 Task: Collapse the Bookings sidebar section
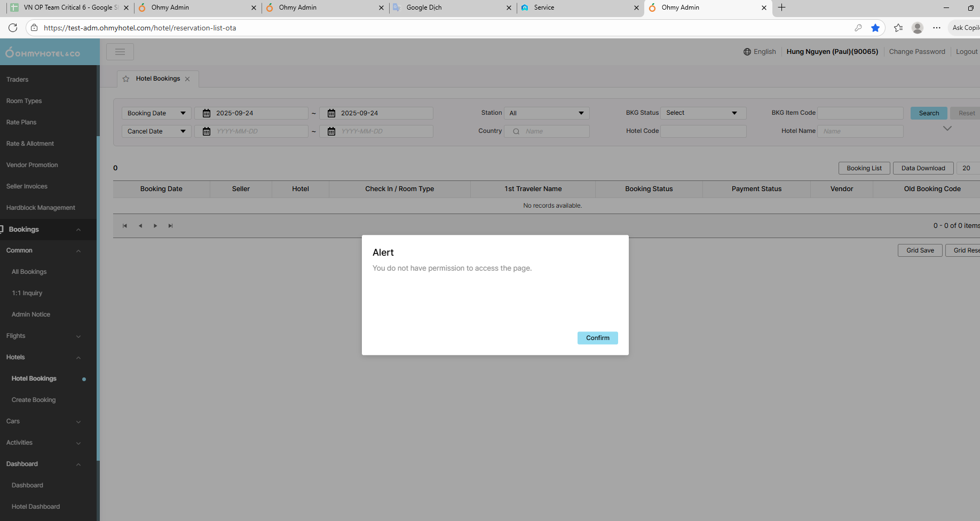coord(78,230)
